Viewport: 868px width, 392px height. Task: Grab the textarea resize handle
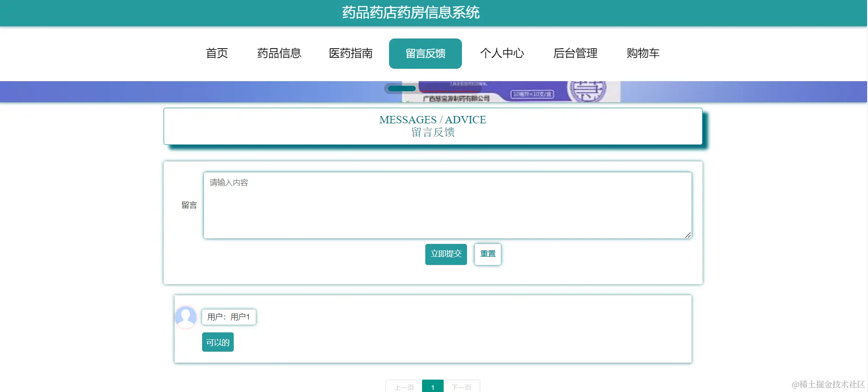coord(688,235)
